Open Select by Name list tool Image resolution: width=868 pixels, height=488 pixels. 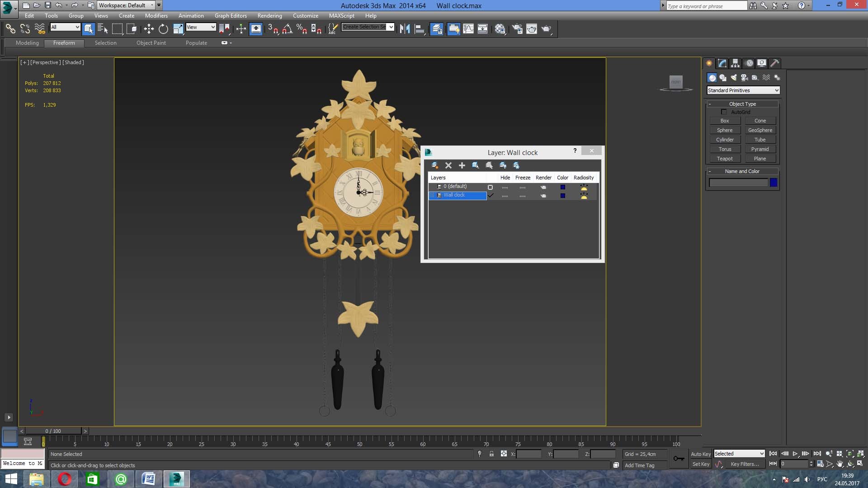(103, 29)
